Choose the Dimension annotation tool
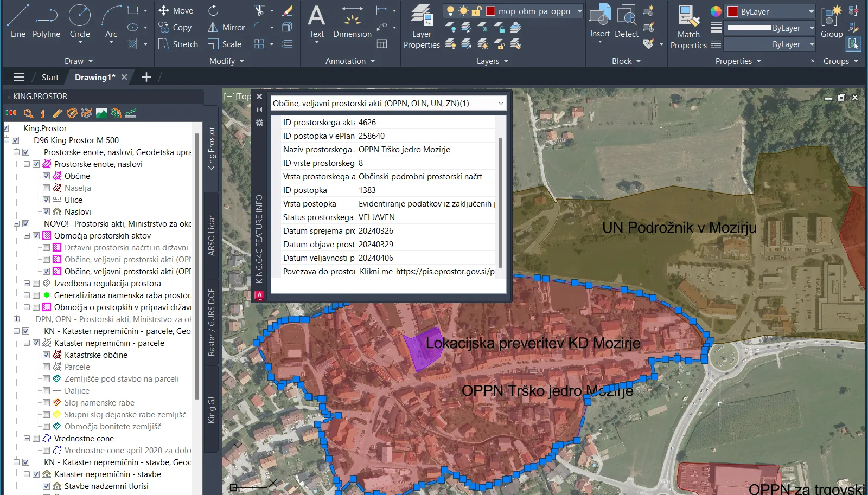 point(352,22)
